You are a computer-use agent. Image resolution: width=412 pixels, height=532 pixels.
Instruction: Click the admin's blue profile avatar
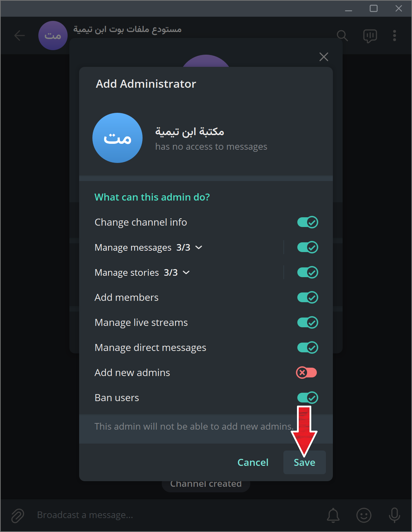pyautogui.click(x=117, y=138)
